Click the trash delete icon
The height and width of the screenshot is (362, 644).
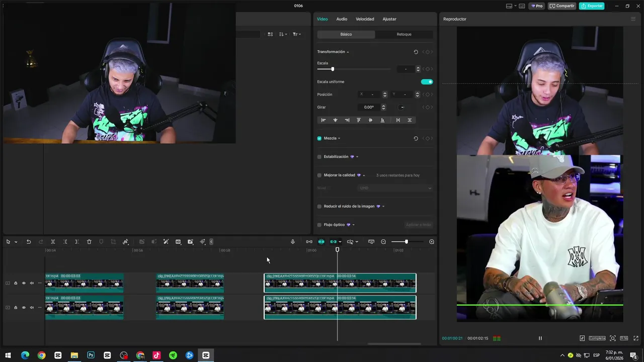pos(89,242)
